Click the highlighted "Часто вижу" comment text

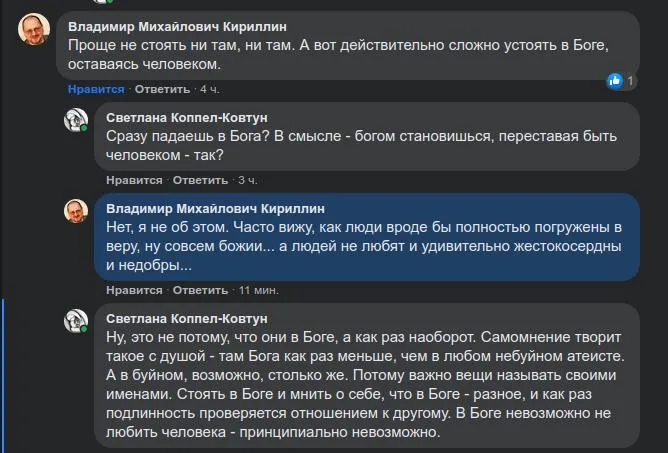tap(360, 246)
